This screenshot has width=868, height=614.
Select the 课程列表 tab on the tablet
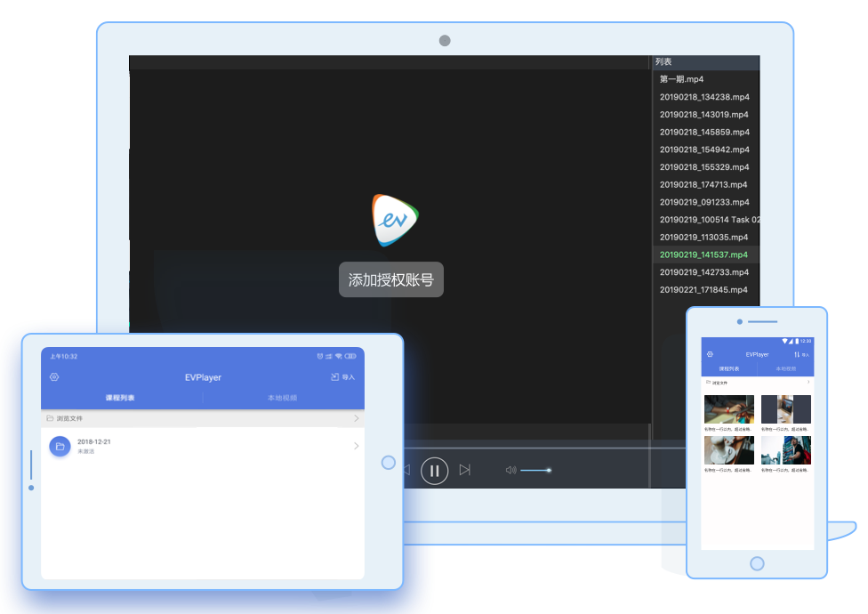click(120, 398)
